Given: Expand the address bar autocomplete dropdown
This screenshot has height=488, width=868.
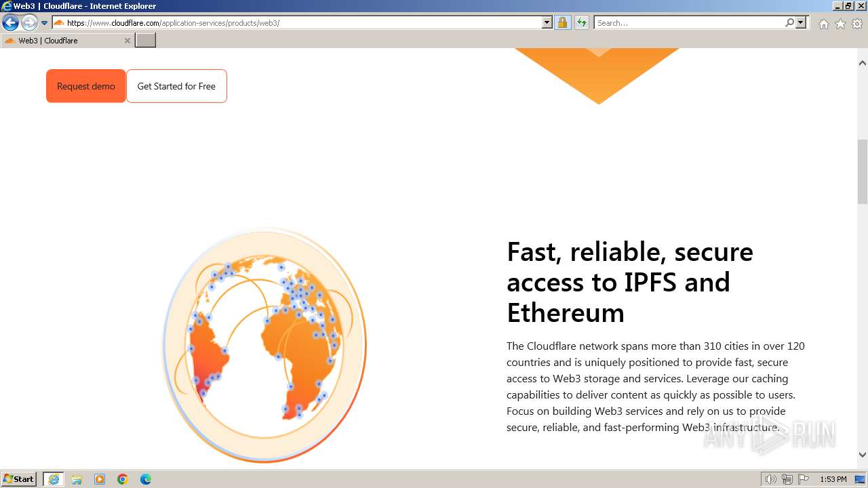Looking at the screenshot, I should [x=547, y=23].
